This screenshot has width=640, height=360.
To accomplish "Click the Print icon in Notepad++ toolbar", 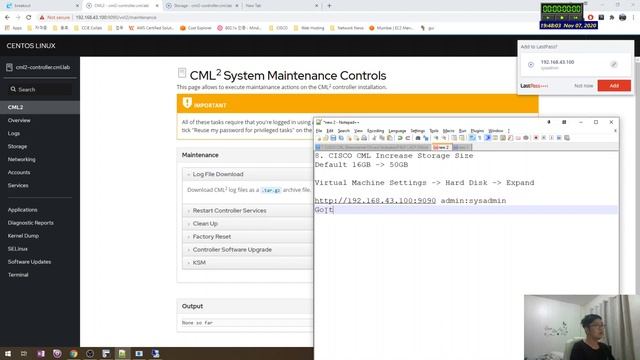I will [364, 138].
